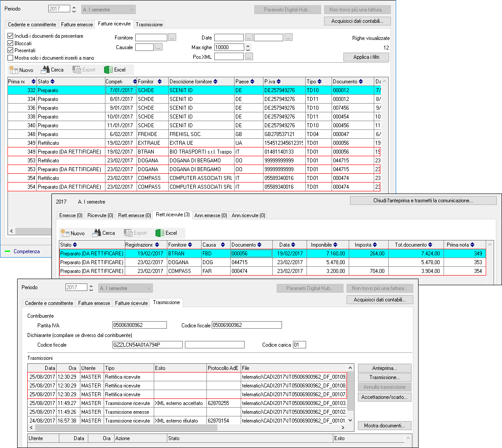The image size is (502, 448).
Task: Select the XML esterno rifiutato transmission row
Action: pos(187,421)
